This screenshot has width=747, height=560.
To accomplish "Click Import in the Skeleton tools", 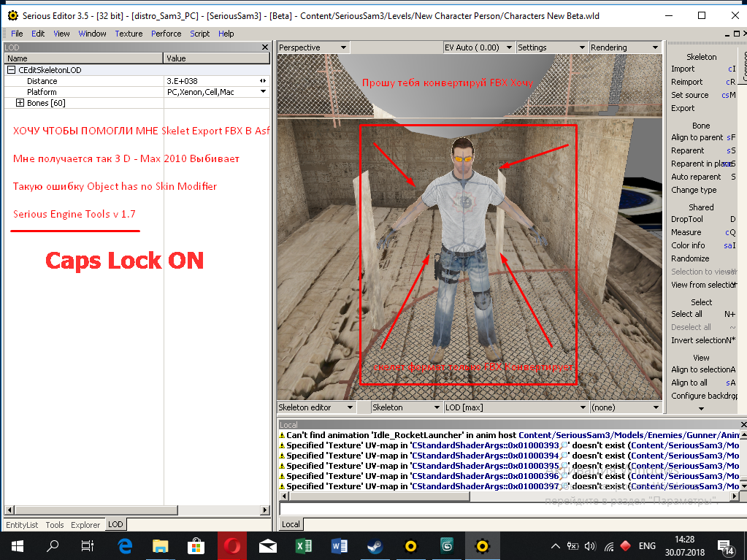I will click(x=683, y=69).
